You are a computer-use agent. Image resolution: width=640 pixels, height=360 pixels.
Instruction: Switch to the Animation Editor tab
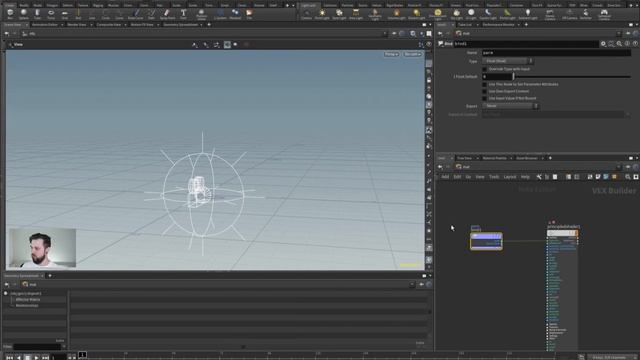(x=45, y=25)
